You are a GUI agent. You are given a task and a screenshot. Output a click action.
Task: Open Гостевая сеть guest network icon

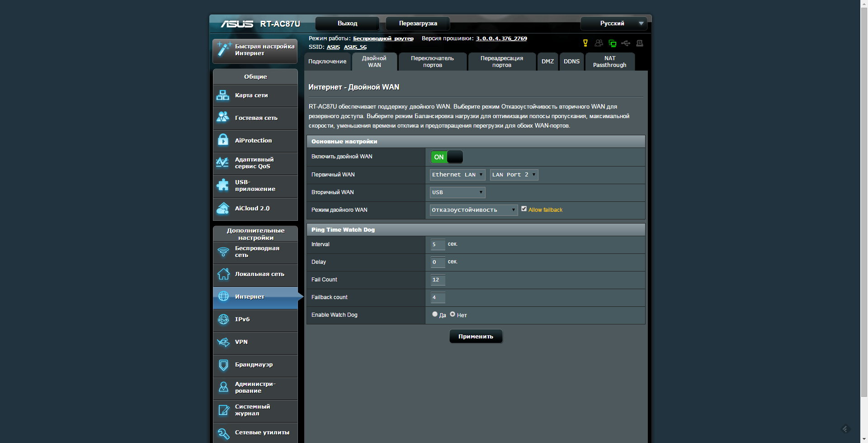(223, 117)
